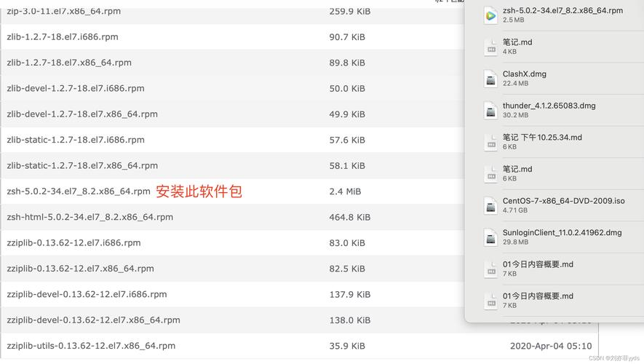The height and width of the screenshot is (364, 644).
Task: Download zlib-devel-1.2.7-18.el7.x86_64.rpm
Action: click(x=82, y=114)
